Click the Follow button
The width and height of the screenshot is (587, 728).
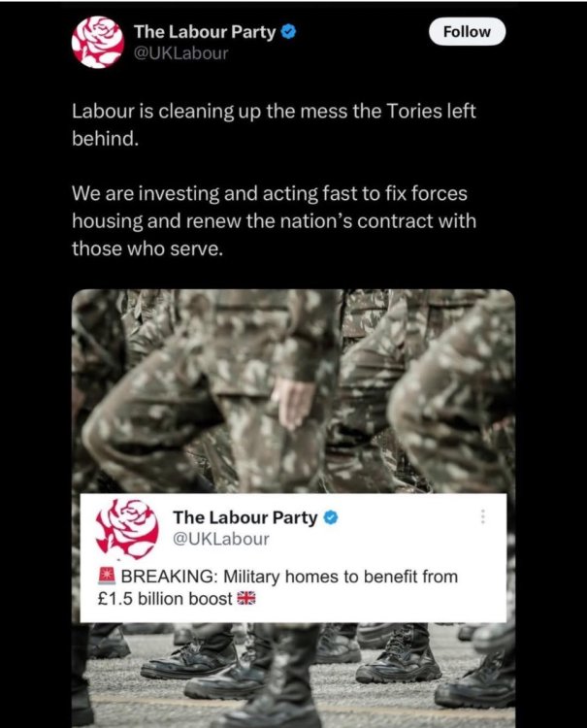467,32
